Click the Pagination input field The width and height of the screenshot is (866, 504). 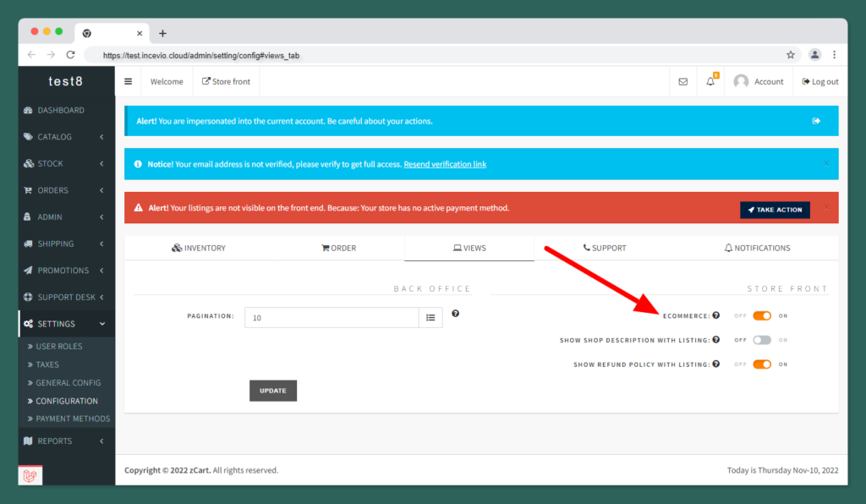point(332,318)
